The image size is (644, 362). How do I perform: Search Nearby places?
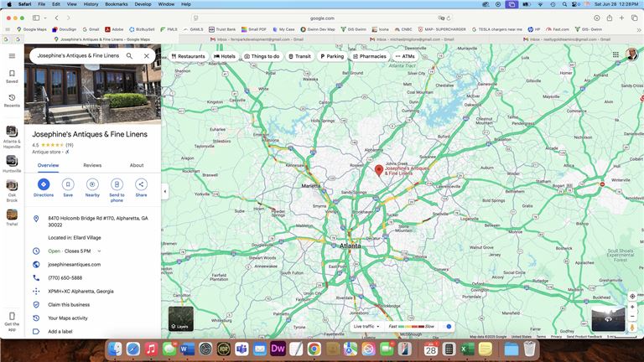click(92, 188)
